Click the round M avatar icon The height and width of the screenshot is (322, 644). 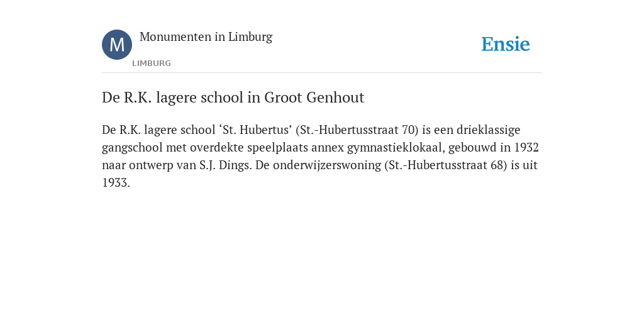coord(117,45)
